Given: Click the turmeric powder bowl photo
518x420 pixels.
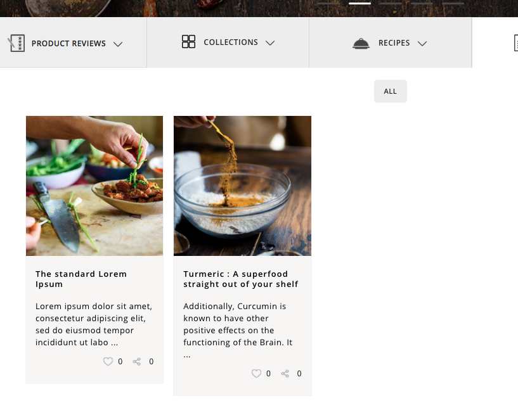Looking at the screenshot, I should (242, 186).
